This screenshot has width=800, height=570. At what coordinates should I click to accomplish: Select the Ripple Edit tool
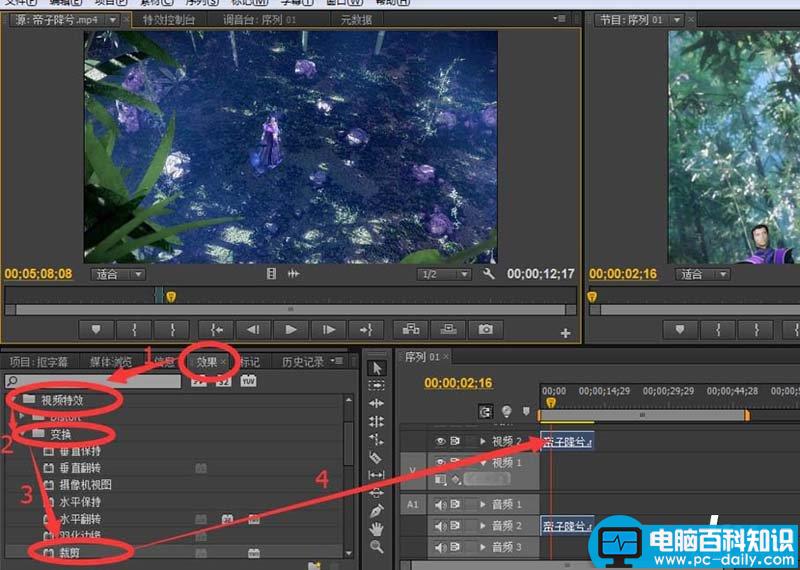(377, 403)
